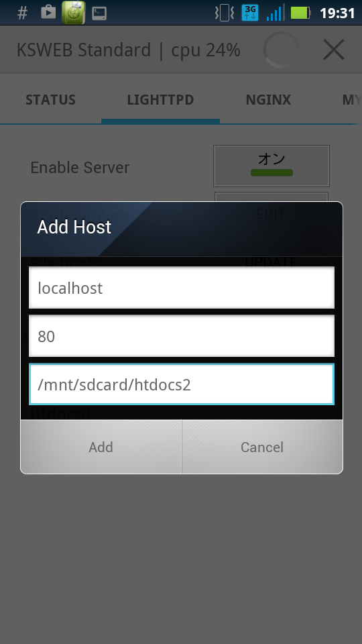
Task: Tap the terminal notification icon
Action: click(99, 13)
